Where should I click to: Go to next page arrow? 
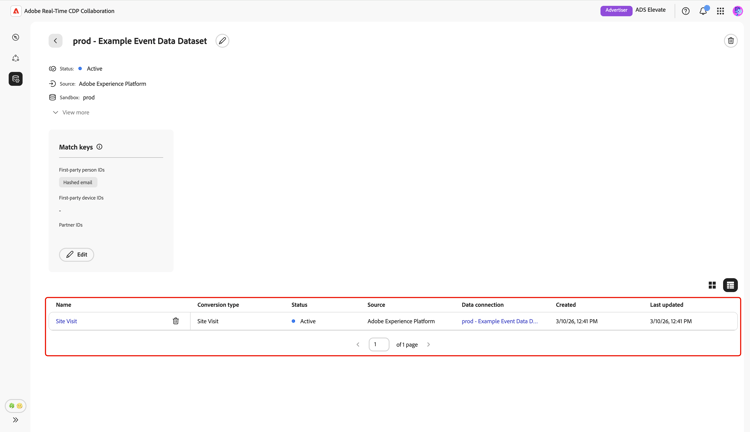[x=429, y=344]
